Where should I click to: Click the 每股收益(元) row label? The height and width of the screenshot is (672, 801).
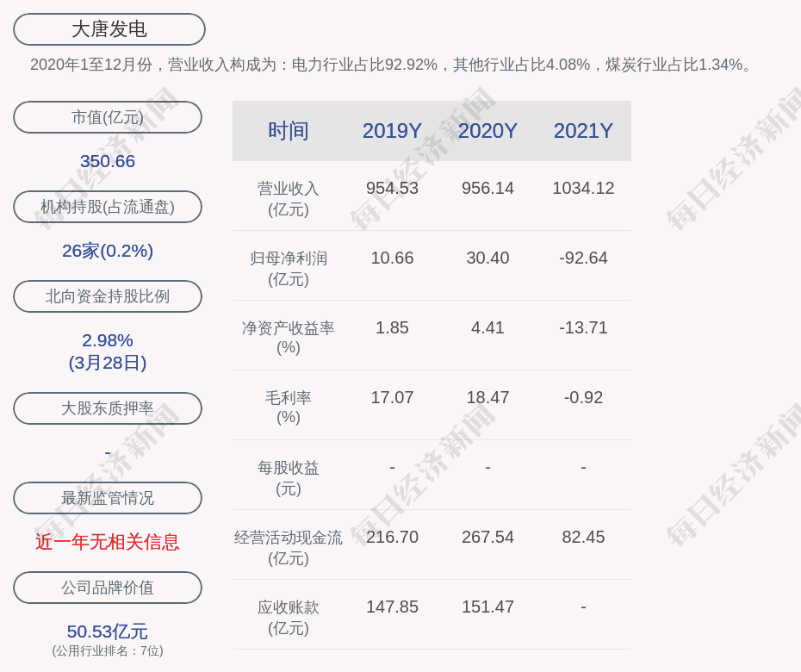click(x=289, y=478)
